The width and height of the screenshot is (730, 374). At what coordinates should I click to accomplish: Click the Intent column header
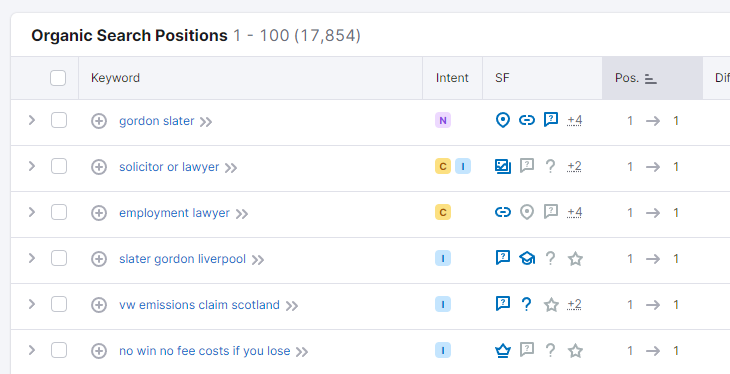[x=452, y=78]
